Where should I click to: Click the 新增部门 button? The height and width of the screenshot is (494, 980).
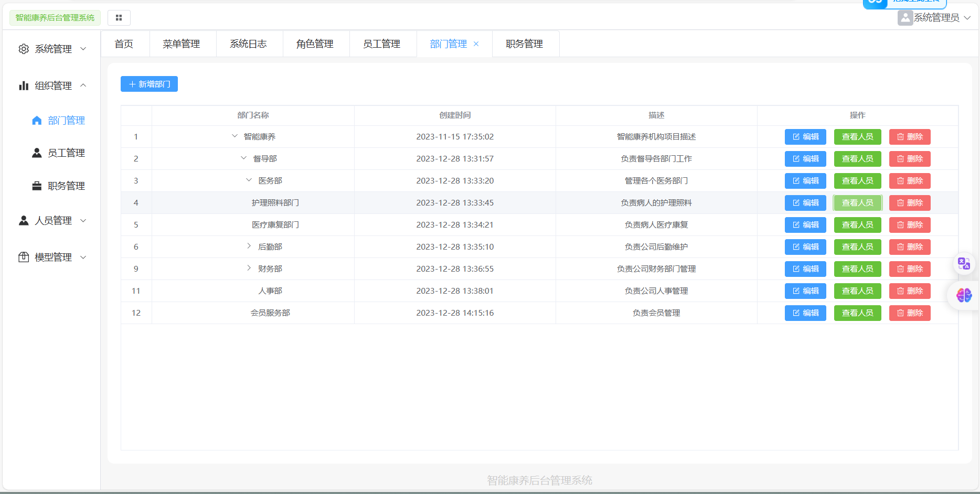(x=150, y=84)
